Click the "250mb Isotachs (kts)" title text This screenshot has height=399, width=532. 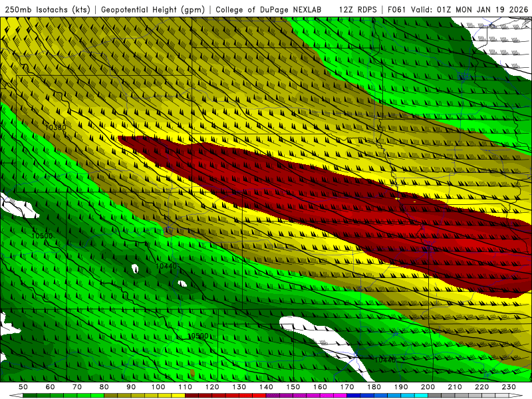coord(47,10)
